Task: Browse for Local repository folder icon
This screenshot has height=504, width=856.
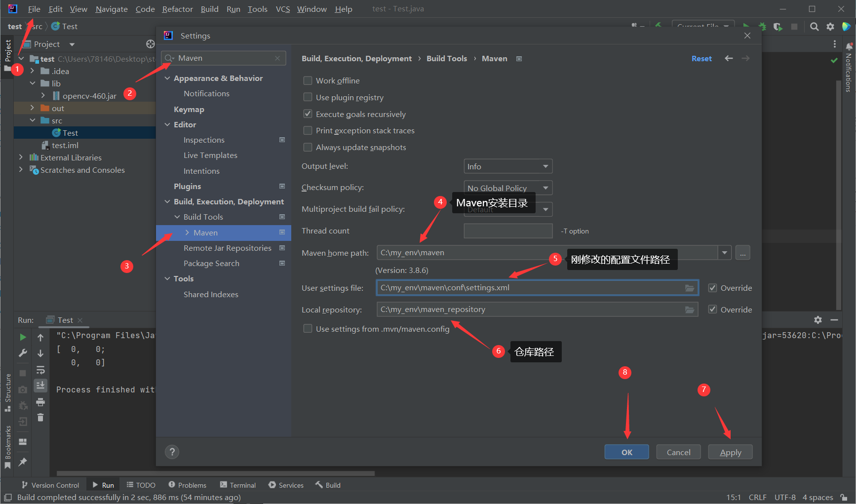Action: [690, 310]
